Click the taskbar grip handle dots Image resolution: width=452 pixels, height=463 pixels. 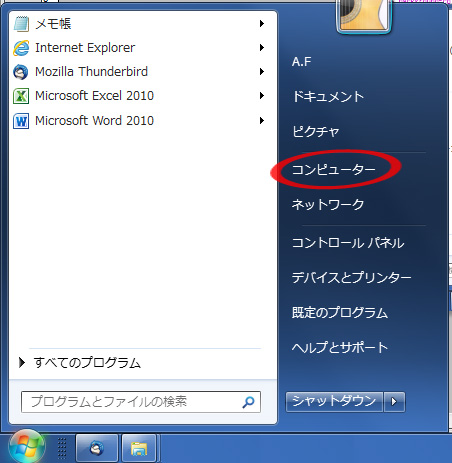click(x=62, y=448)
